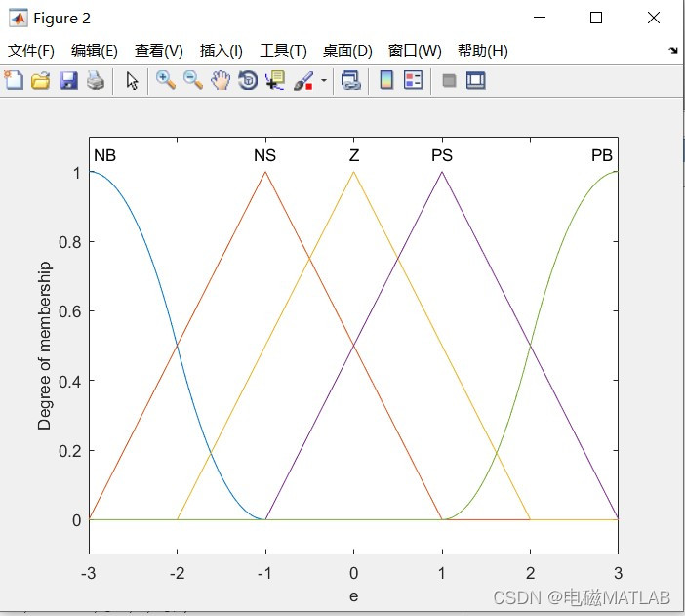This screenshot has width=685, height=616.
Task: Click the NB membership label
Action: tap(104, 155)
